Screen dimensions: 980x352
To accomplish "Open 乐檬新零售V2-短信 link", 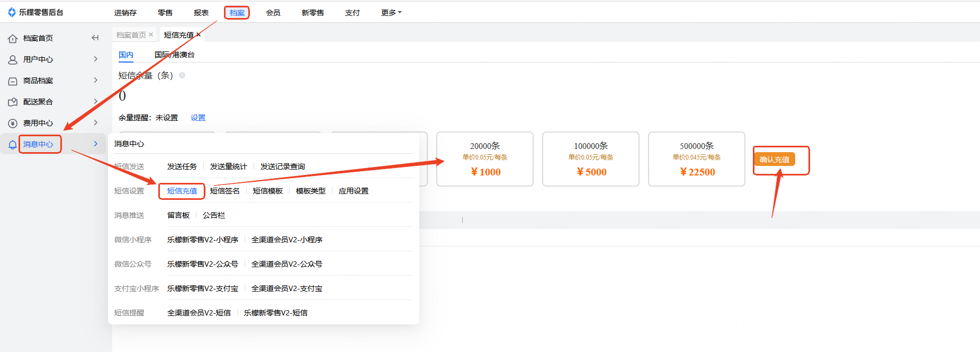I will 276,313.
